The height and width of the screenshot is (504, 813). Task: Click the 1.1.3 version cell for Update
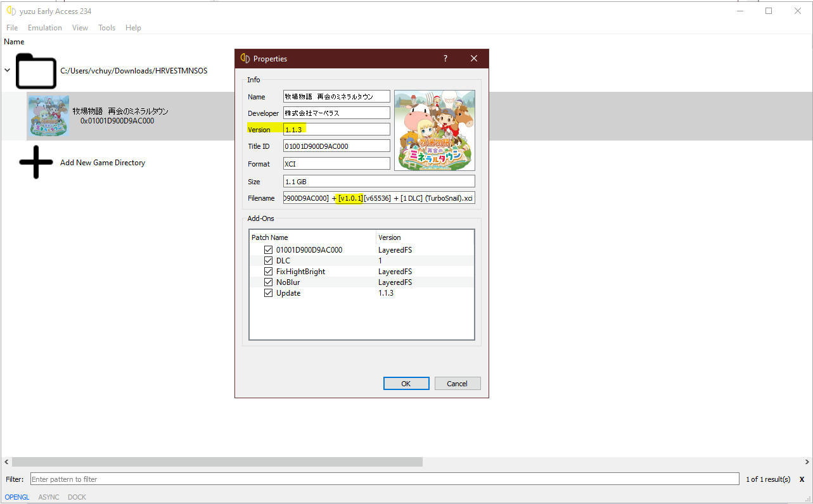386,293
